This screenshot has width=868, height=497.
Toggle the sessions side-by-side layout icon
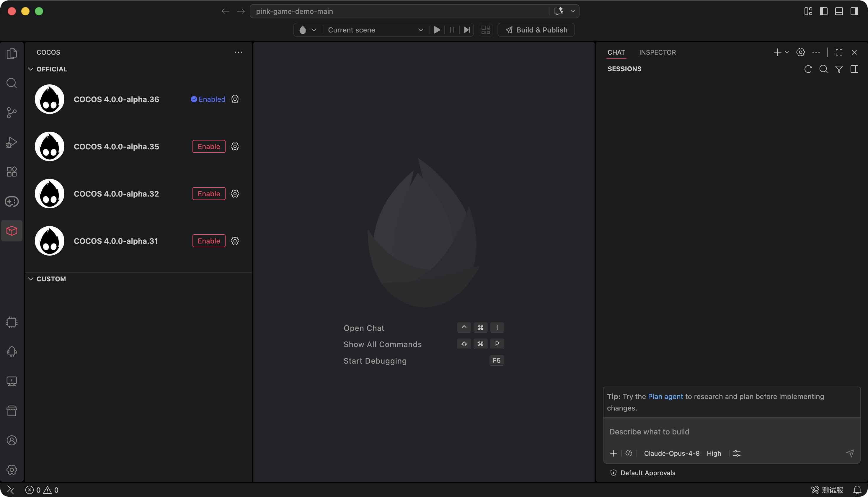[x=854, y=69]
